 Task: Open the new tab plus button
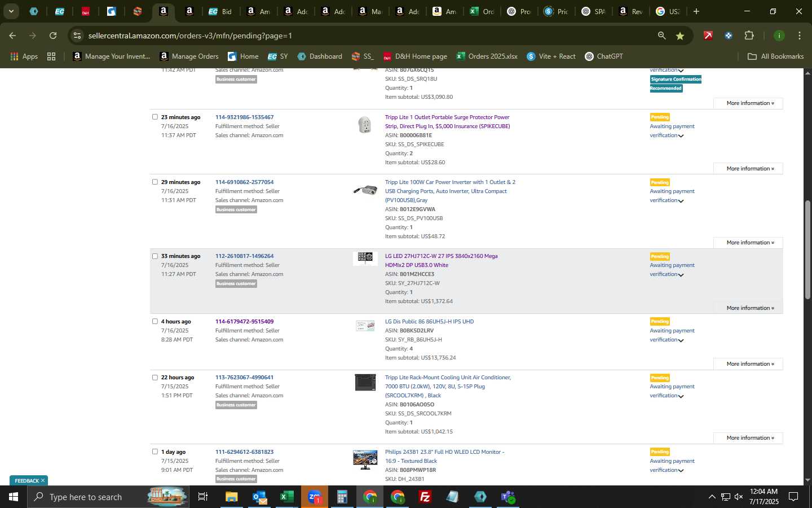tap(696, 11)
